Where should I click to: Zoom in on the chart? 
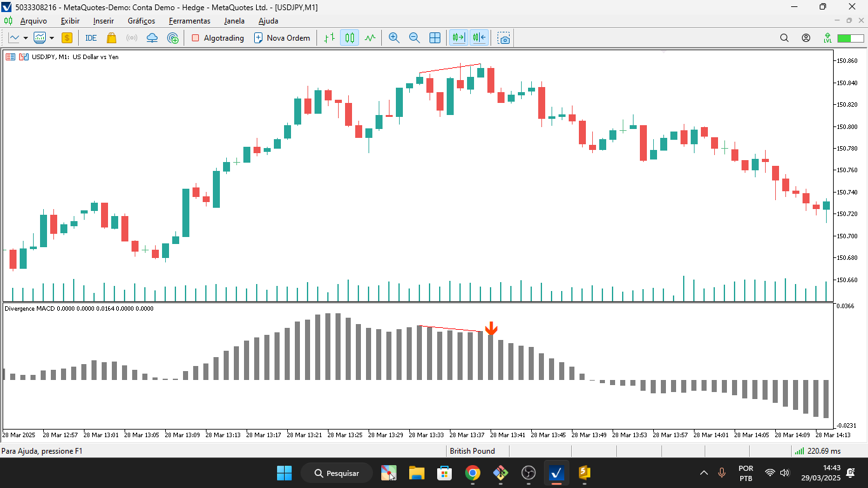(394, 37)
